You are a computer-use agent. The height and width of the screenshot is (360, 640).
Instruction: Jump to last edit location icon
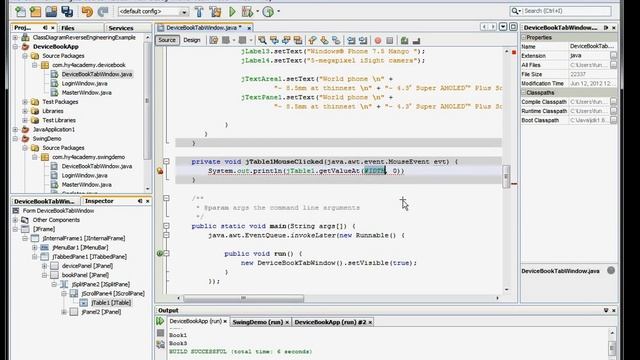pos(213,40)
